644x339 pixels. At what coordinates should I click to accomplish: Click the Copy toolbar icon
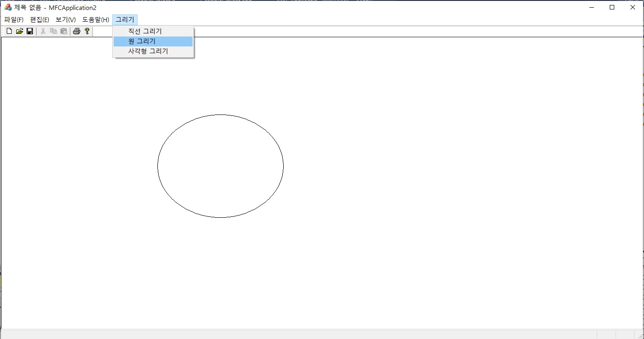[x=54, y=31]
